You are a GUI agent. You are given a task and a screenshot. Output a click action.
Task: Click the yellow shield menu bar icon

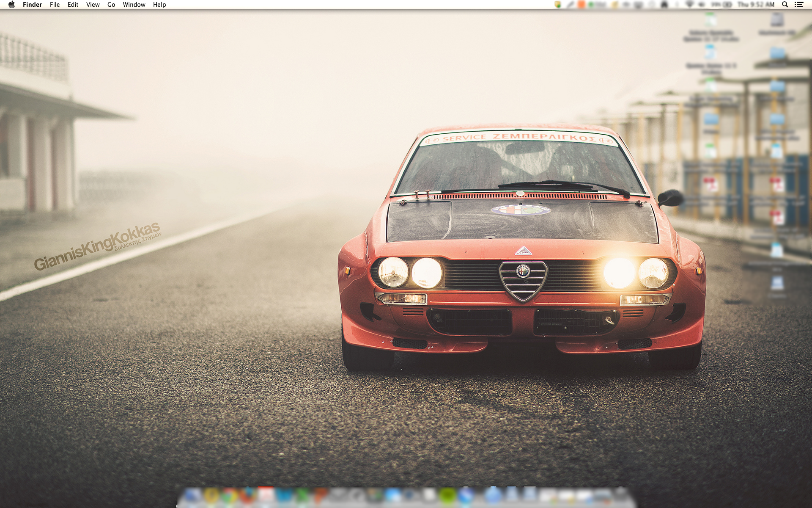tap(558, 5)
